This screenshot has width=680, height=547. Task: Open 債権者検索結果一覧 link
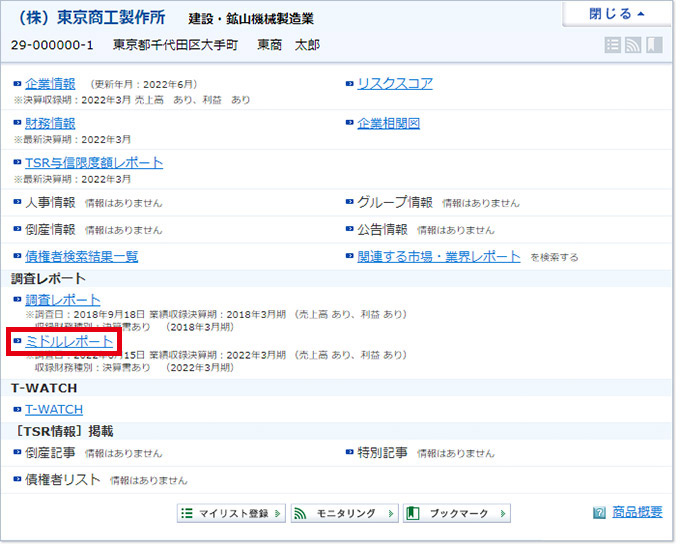tap(82, 256)
